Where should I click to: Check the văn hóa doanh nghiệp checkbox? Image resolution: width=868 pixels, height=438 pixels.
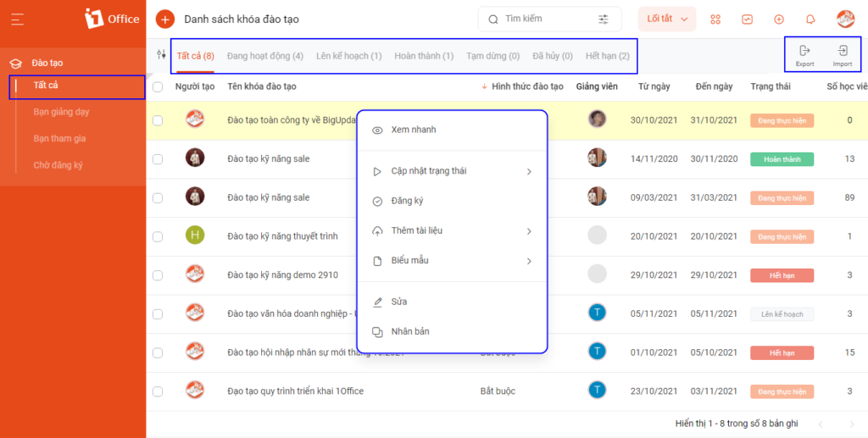158,314
